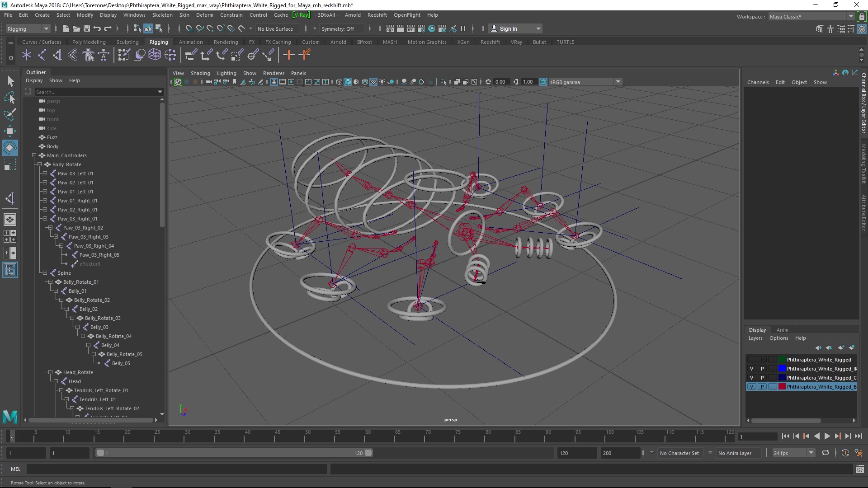
Task: Click the XGen menu tab
Action: click(463, 42)
